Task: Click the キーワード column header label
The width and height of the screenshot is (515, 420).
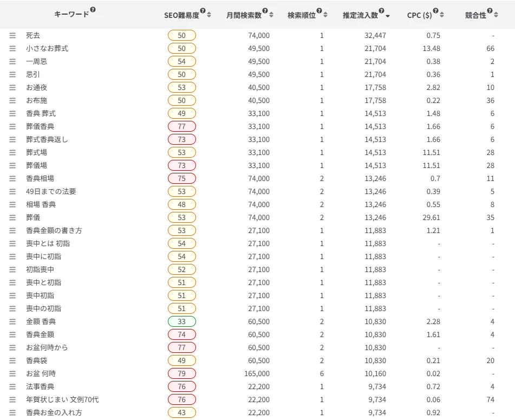Action: click(71, 14)
